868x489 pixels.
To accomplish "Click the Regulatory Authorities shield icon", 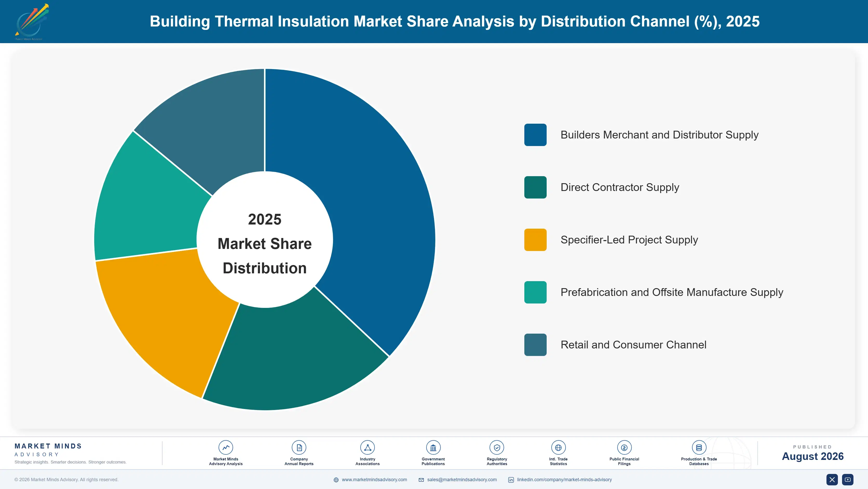I will click(497, 447).
